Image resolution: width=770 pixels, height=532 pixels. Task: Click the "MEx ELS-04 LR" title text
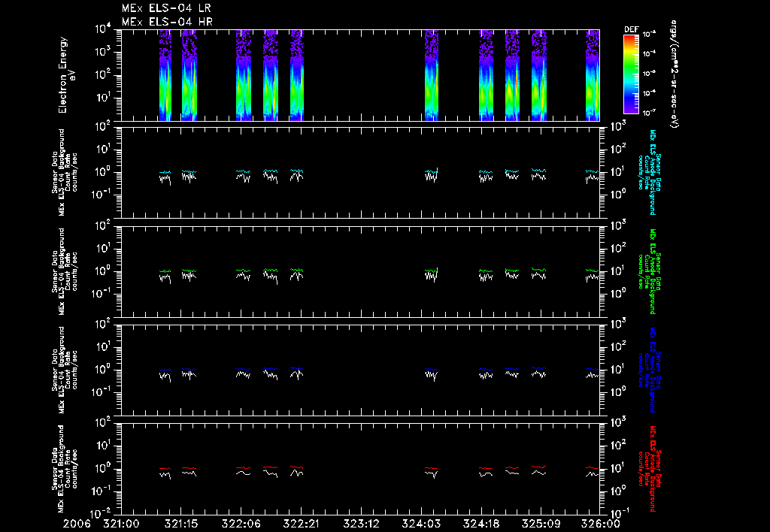(x=166, y=8)
